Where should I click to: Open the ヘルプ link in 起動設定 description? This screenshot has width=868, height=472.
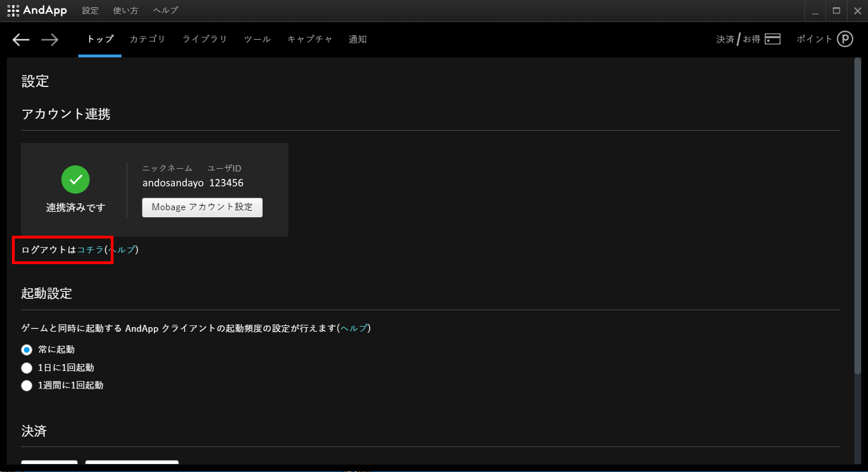(354, 328)
